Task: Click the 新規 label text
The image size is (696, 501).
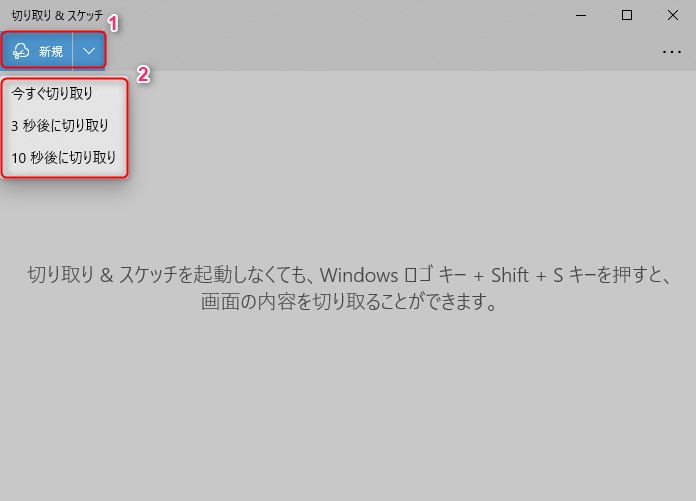Action: click(51, 51)
